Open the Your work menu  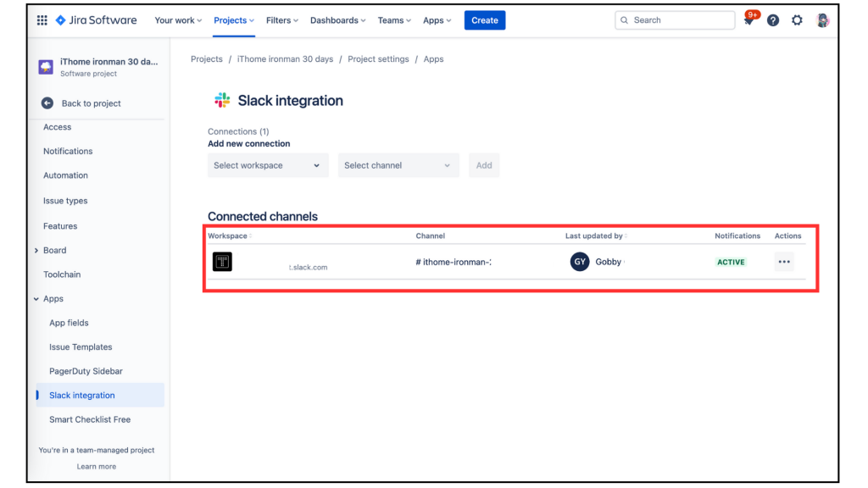pyautogui.click(x=178, y=20)
